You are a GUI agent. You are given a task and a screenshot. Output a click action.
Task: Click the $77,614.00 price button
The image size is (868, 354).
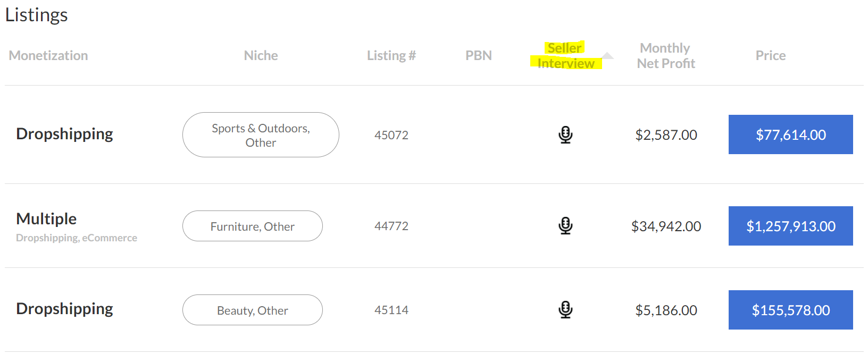coord(791,134)
